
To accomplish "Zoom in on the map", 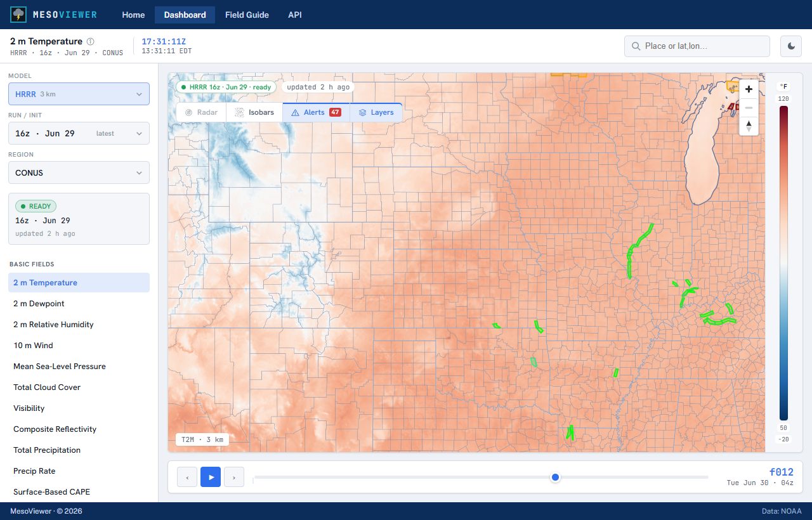I will (749, 89).
